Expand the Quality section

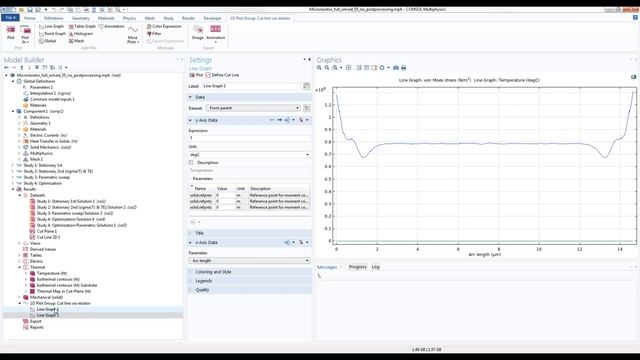[x=190, y=290]
